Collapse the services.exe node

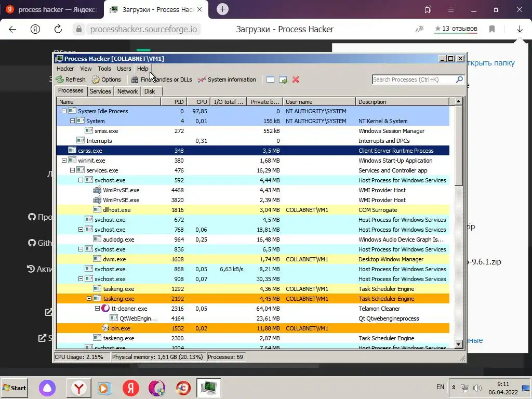[x=72, y=170]
